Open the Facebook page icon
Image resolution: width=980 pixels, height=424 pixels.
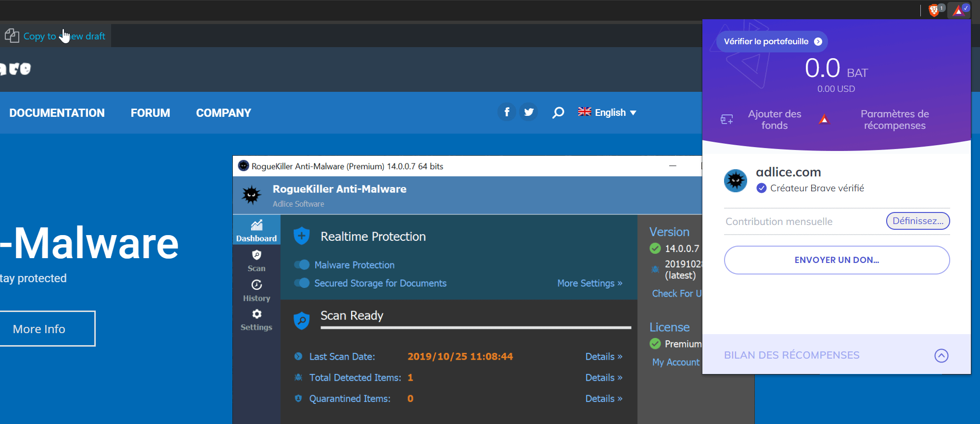click(x=507, y=112)
